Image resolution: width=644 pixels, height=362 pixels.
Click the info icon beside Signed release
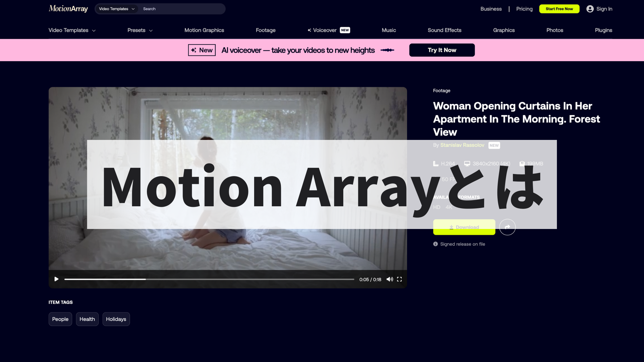[435, 244]
